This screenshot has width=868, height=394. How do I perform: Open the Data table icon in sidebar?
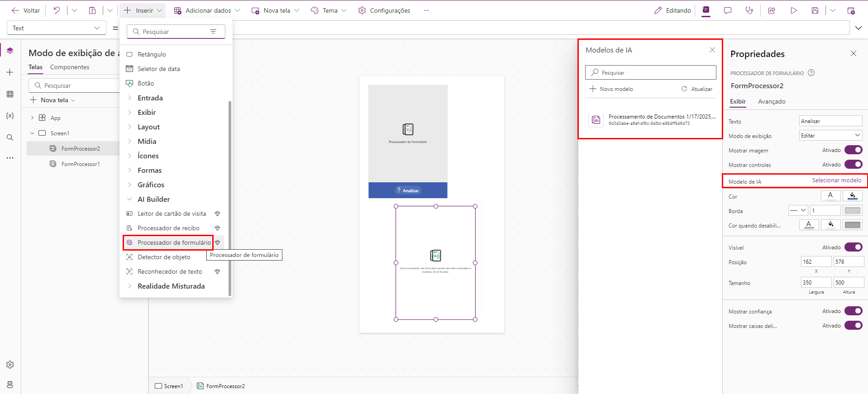(10, 94)
